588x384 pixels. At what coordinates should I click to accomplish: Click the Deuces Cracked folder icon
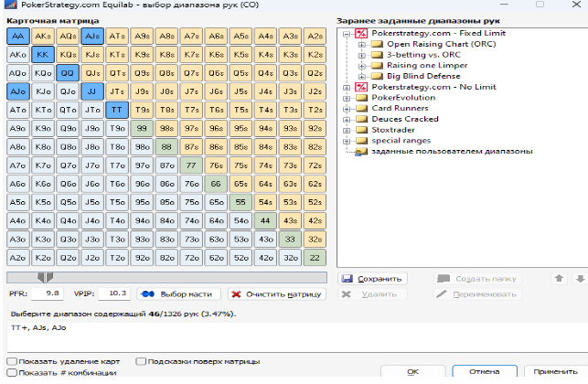(x=361, y=119)
